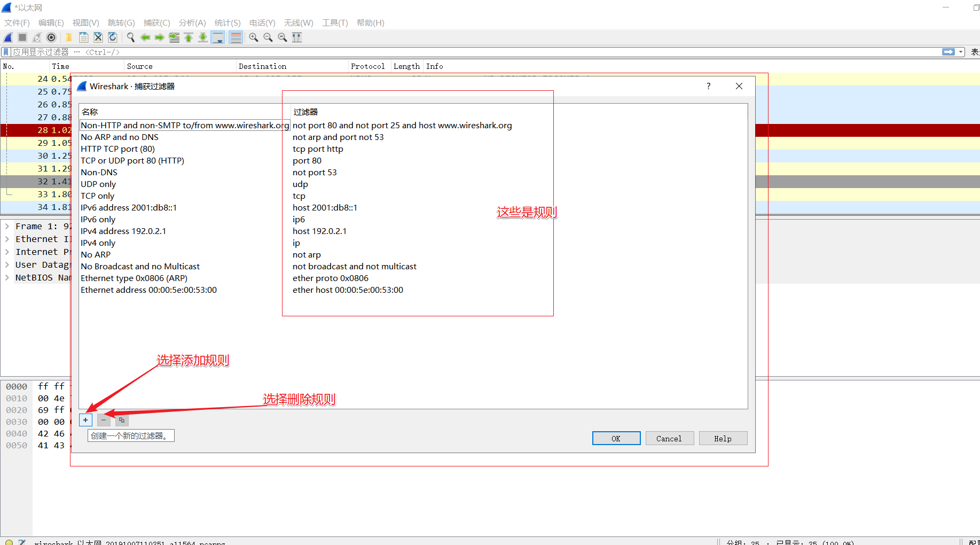Close the capture file icon
Screen dimensions: 980x545
tap(98, 37)
